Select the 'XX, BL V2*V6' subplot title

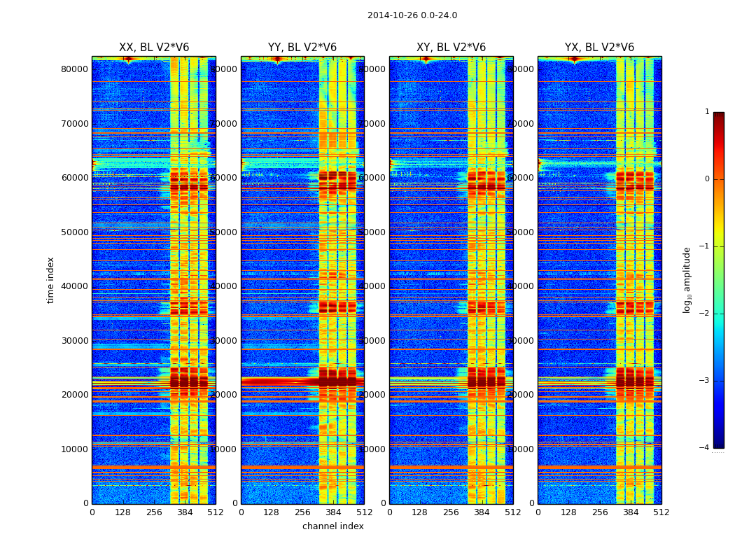point(154,48)
